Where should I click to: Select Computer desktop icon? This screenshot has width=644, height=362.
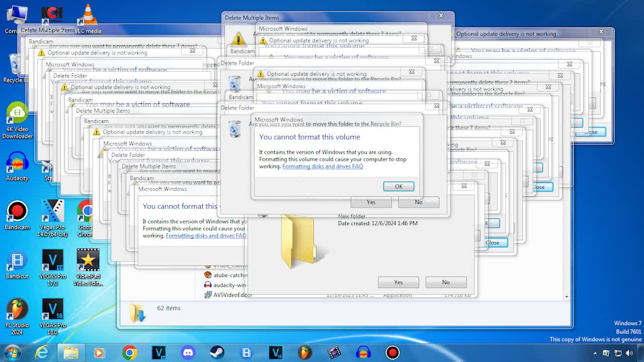click(16, 19)
